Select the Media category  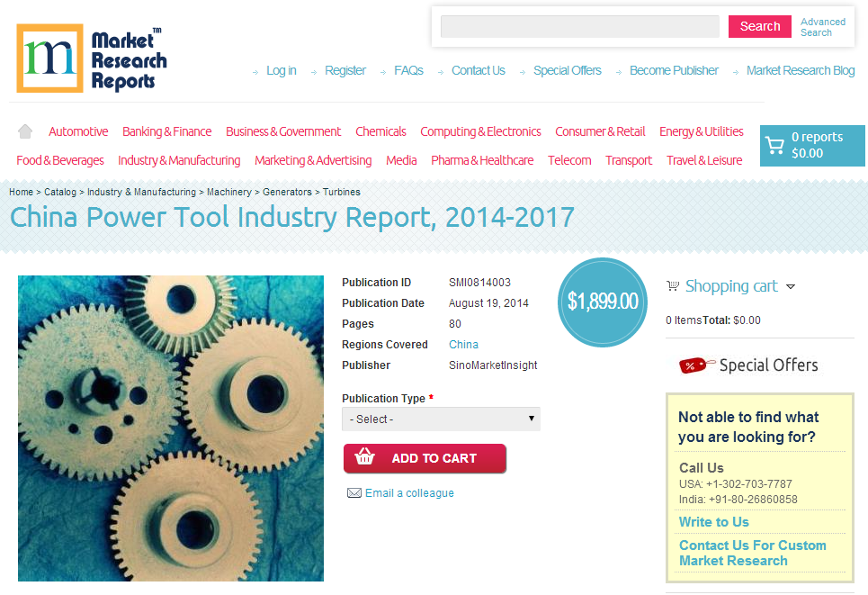[x=401, y=160]
